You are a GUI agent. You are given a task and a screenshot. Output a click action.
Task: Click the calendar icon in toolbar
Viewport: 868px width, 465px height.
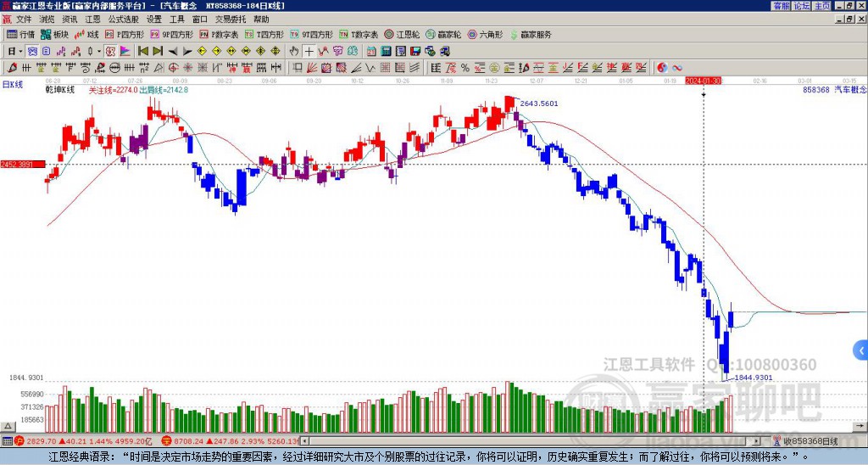[371, 52]
